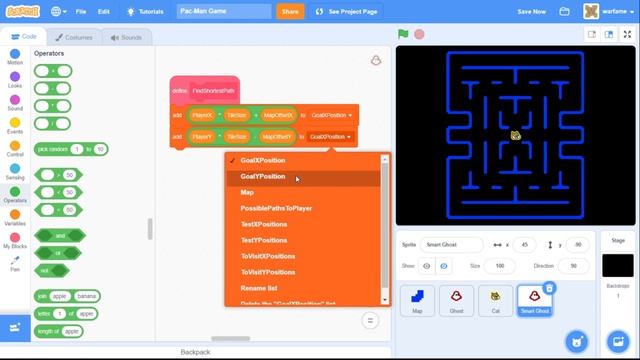
Task: Edit the Pac-Man Game project title field
Action: (x=224, y=11)
